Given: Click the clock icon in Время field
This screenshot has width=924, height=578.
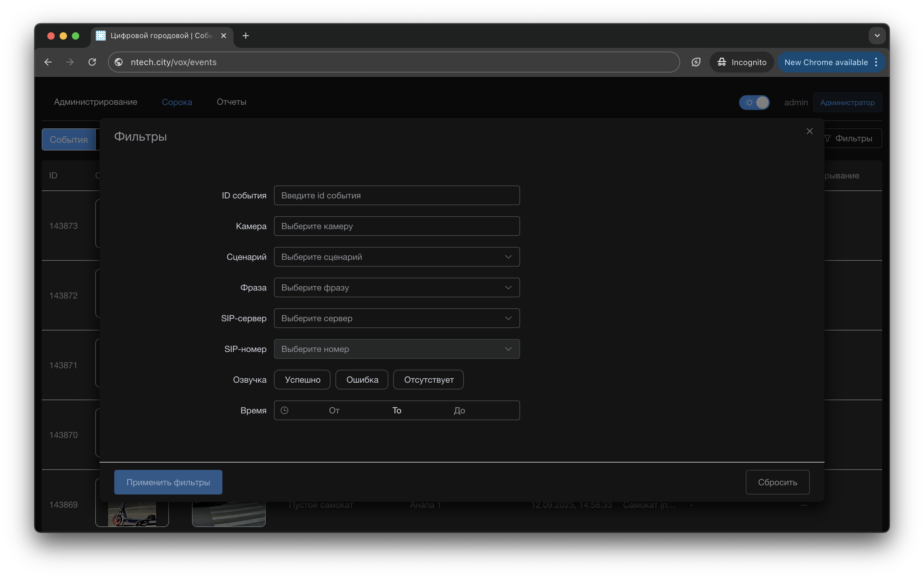Looking at the screenshot, I should click(x=284, y=410).
